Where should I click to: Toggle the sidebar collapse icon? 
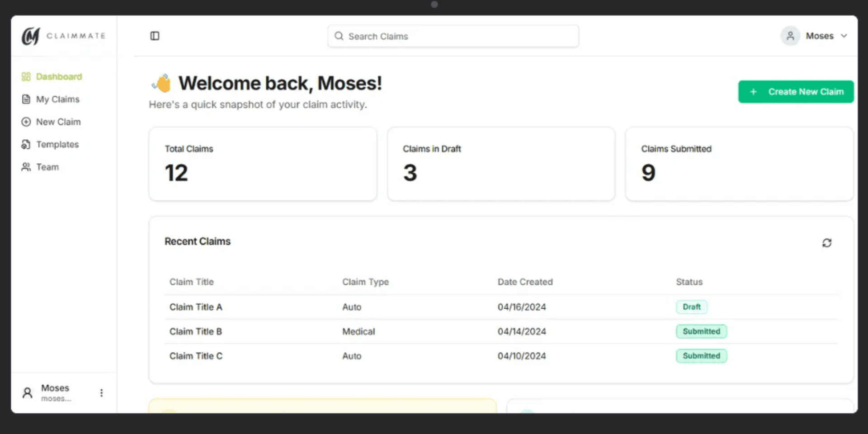155,36
